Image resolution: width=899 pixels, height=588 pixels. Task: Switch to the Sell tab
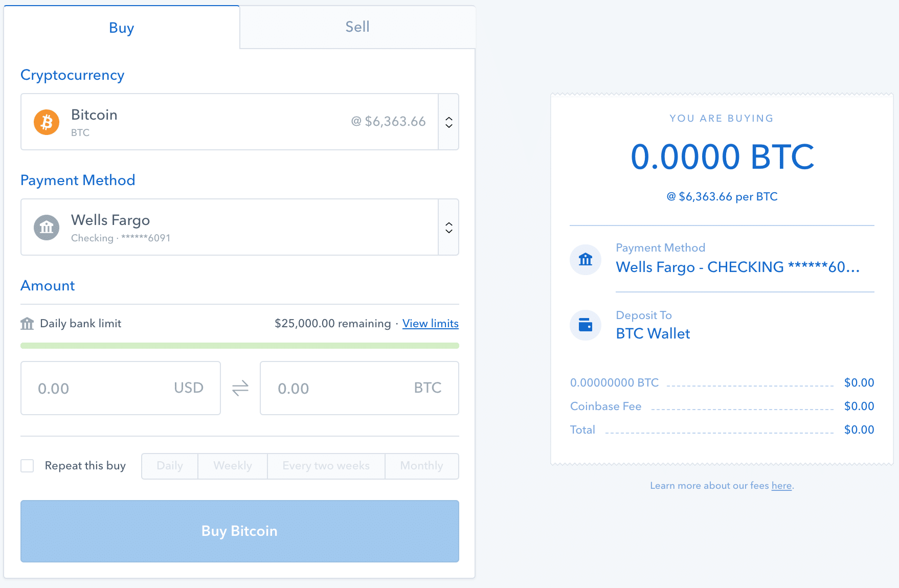coord(357,27)
